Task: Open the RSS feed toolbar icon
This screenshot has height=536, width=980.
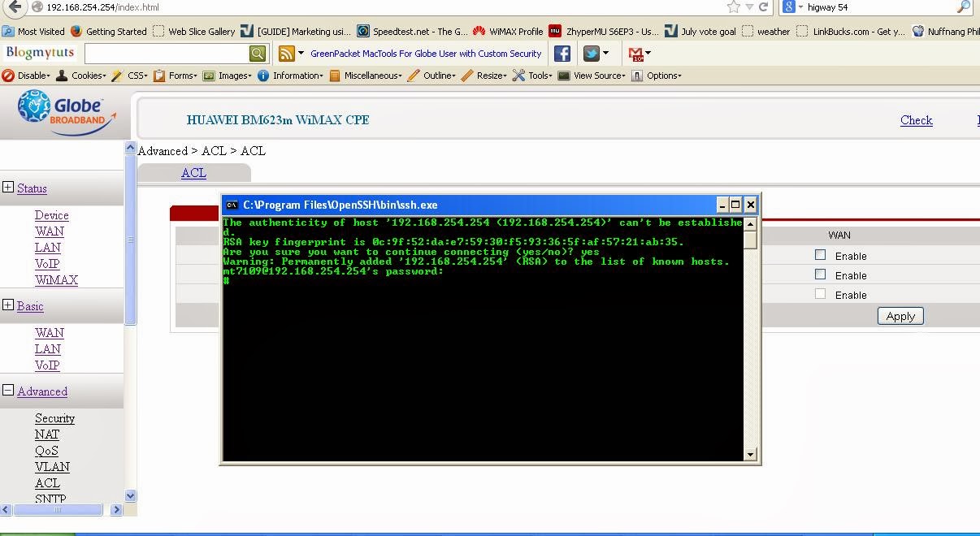Action: pos(286,54)
